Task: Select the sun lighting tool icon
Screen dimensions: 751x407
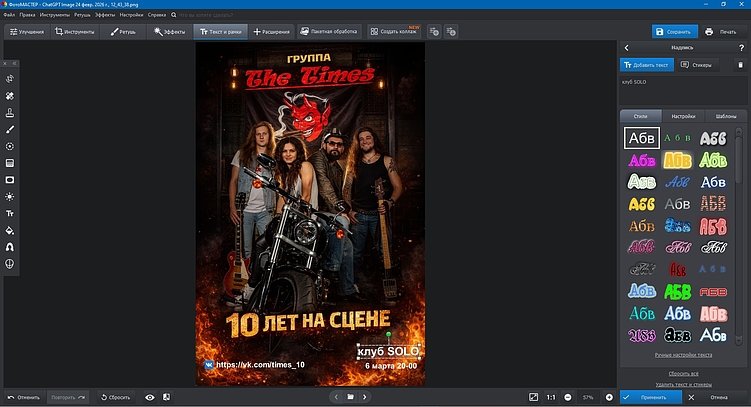Action: point(10,197)
